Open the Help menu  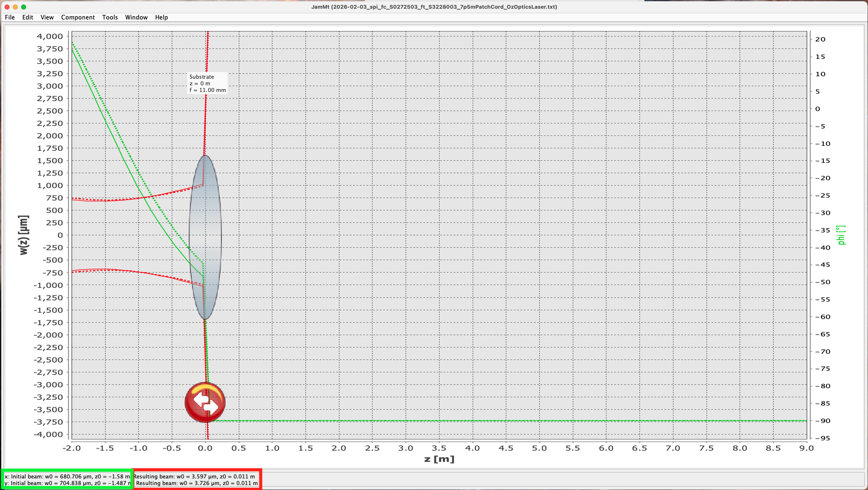tap(161, 17)
